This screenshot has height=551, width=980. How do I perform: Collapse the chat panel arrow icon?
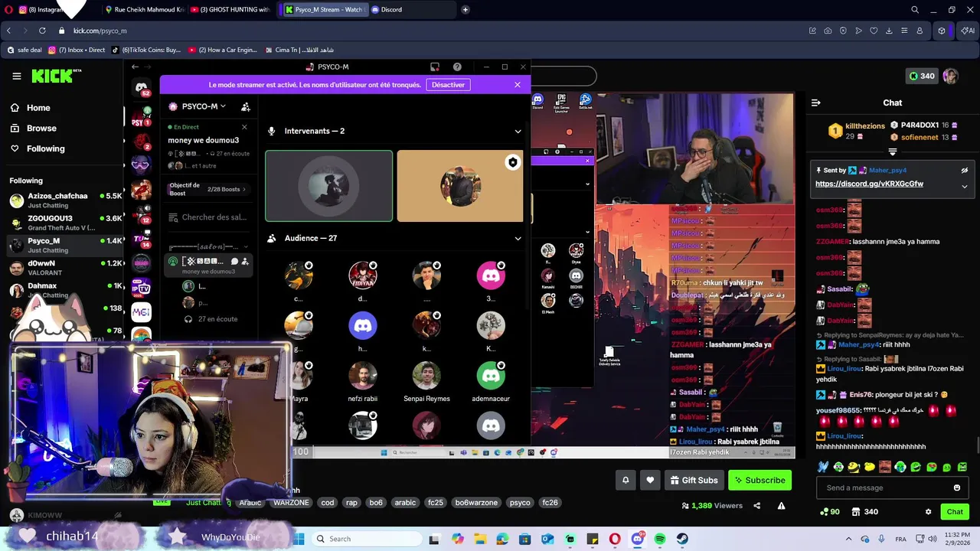(816, 103)
